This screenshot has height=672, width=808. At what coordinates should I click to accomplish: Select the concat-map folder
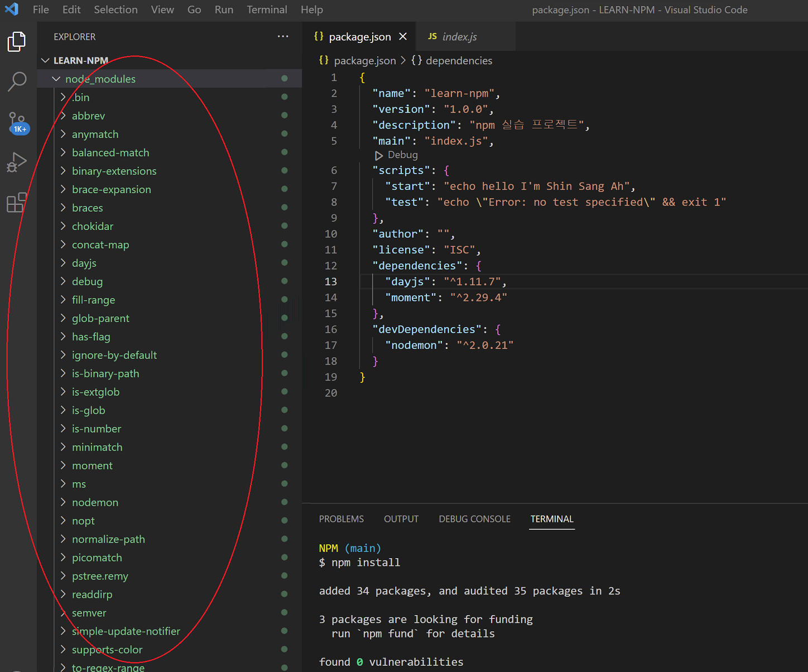169,244
